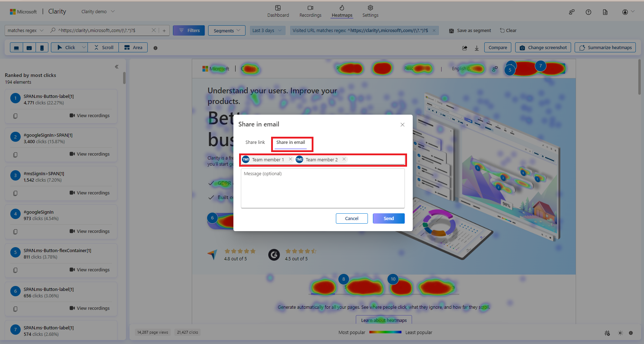View recordings for ranked element 1

90,116
